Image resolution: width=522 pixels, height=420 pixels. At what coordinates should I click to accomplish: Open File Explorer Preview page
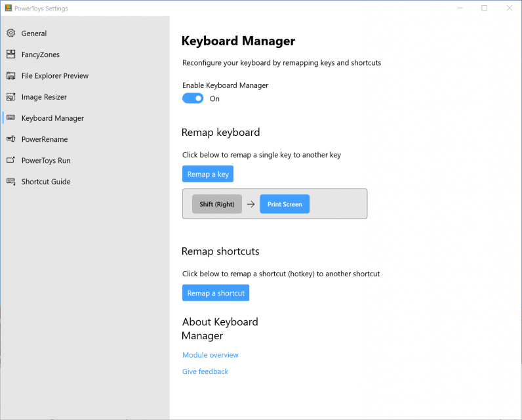click(x=55, y=76)
